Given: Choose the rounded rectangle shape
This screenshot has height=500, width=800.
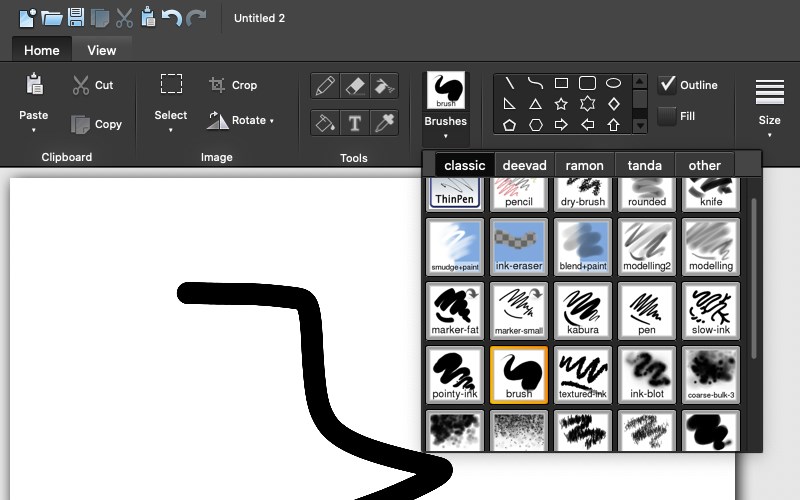Looking at the screenshot, I should click(x=587, y=83).
